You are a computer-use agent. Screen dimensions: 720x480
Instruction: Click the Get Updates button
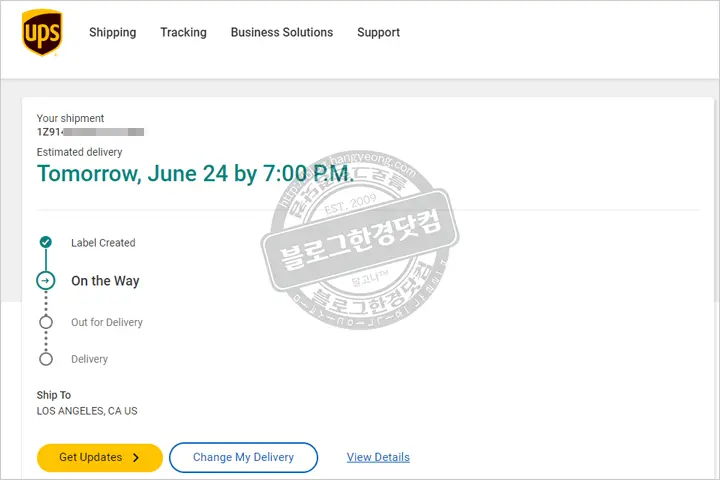pos(100,457)
